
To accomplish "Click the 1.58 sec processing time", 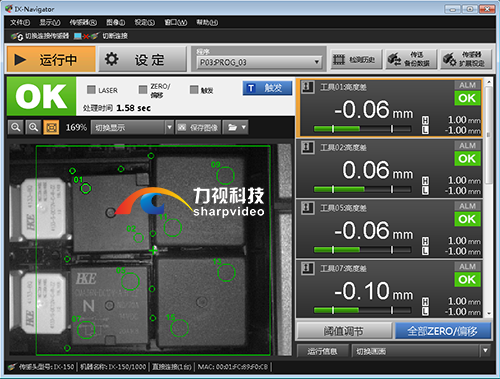I will pyautogui.click(x=133, y=108).
